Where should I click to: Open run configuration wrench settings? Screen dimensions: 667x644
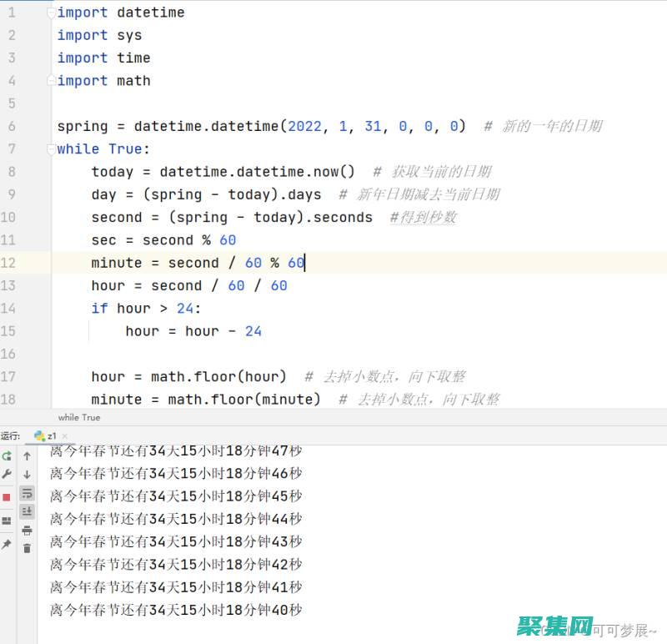point(7,474)
